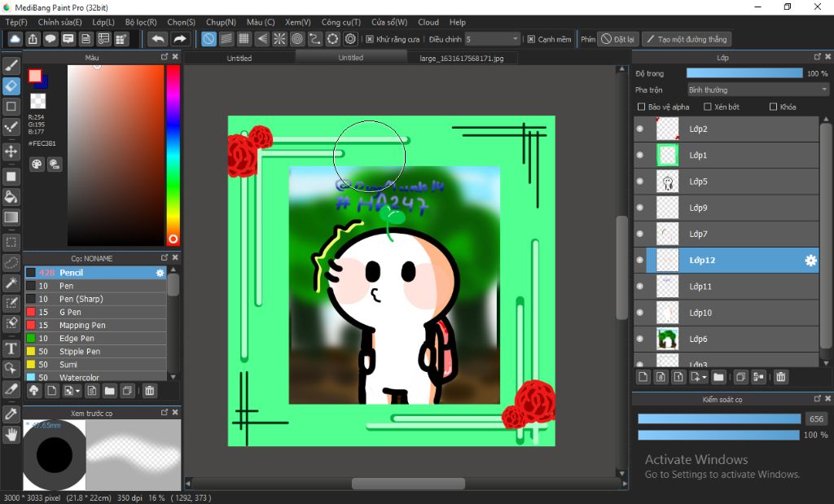Switch to the large_1631617568171.jpg tab
834x504 pixels.
462,58
